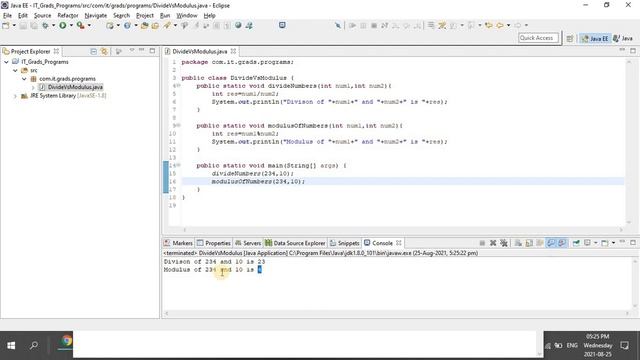Open the Search dropdown arrow

coord(175,25)
